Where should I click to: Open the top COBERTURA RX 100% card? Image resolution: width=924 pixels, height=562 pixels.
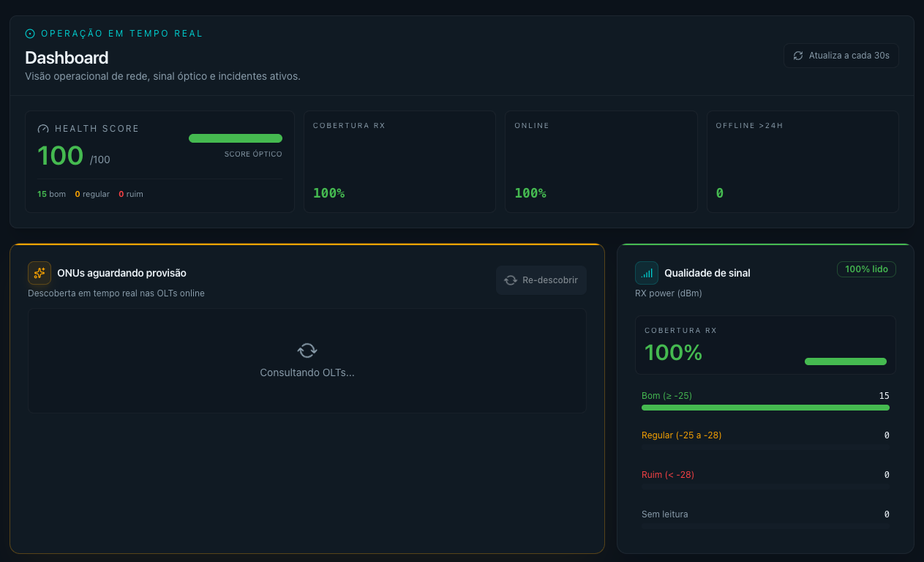tap(399, 162)
